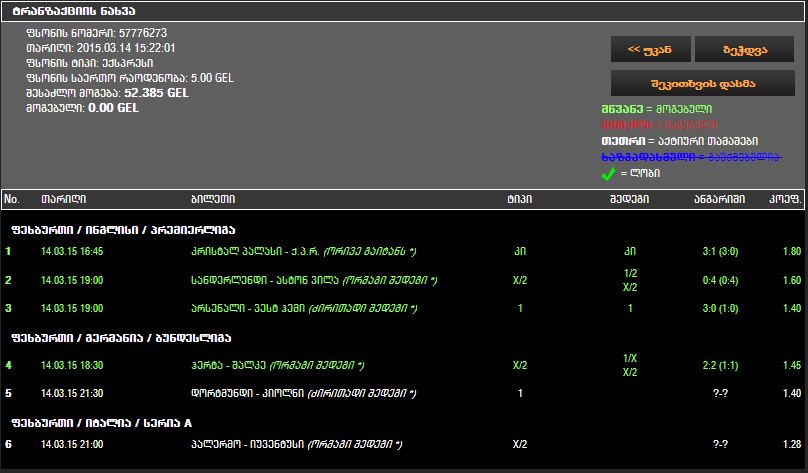This screenshot has height=473, width=808.
Task: Click the bet number 57776273 line
Action: (96, 33)
